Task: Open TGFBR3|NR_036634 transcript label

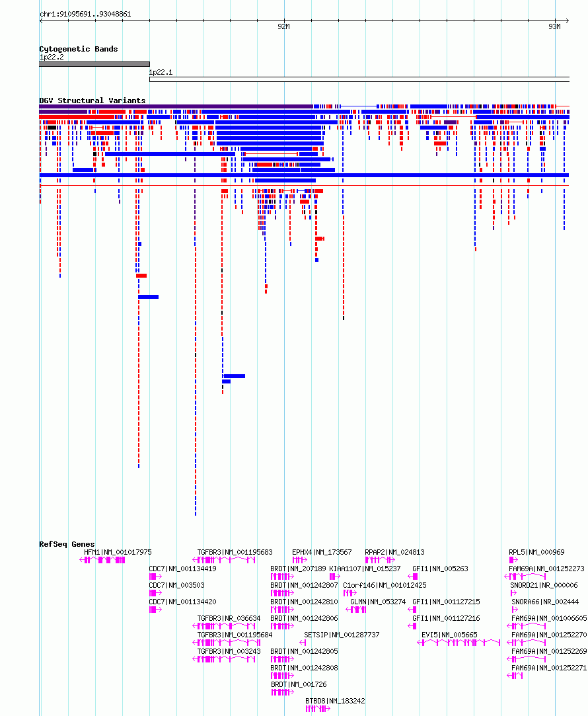Action: (229, 618)
